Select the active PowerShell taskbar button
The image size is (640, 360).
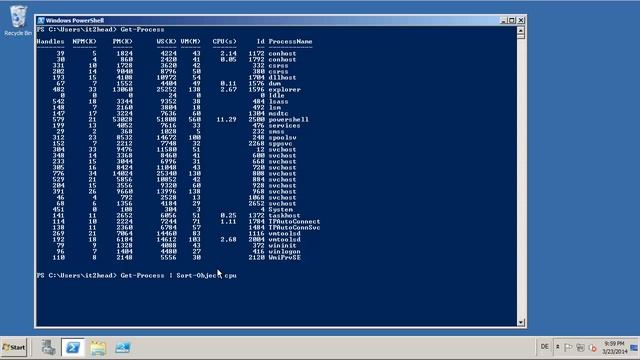point(73,347)
